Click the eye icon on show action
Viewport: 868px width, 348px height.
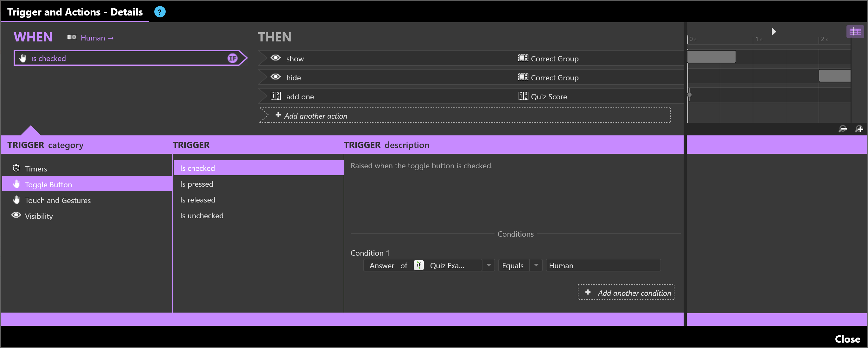pos(275,58)
